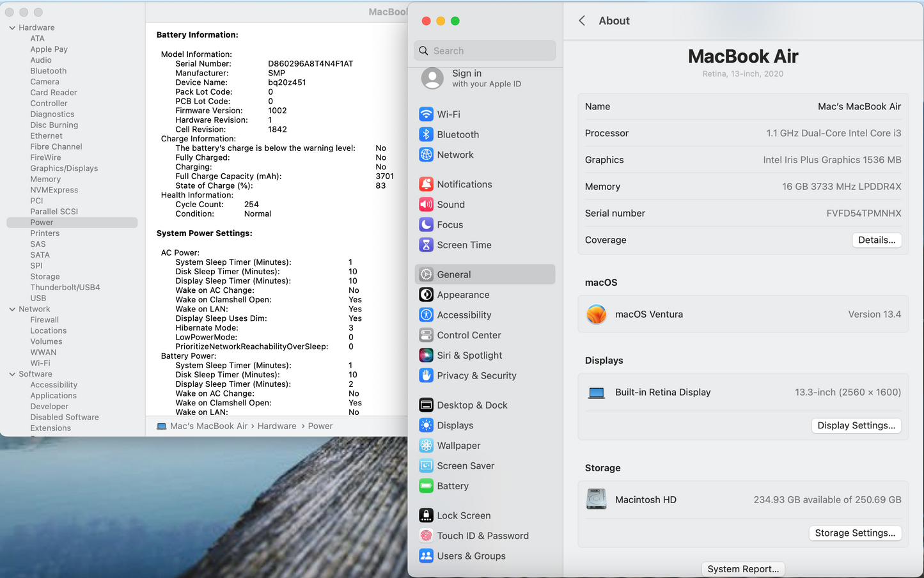Collapse the Network section in System Information
924x578 pixels.
(12, 309)
